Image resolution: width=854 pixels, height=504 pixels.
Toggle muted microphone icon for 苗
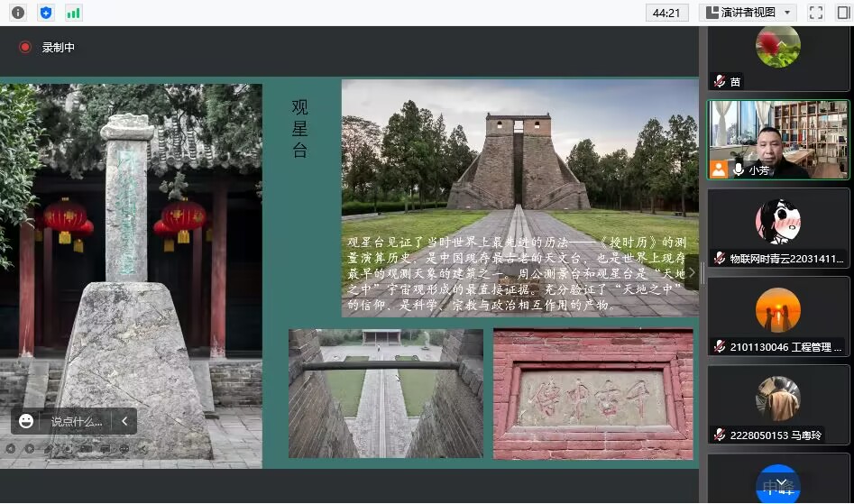[x=719, y=81]
